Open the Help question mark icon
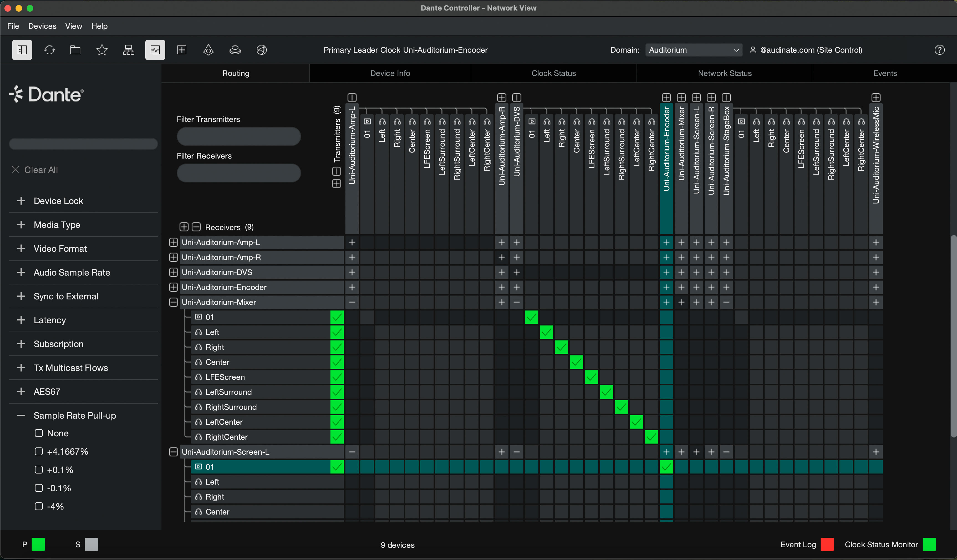The image size is (957, 560). [x=940, y=50]
